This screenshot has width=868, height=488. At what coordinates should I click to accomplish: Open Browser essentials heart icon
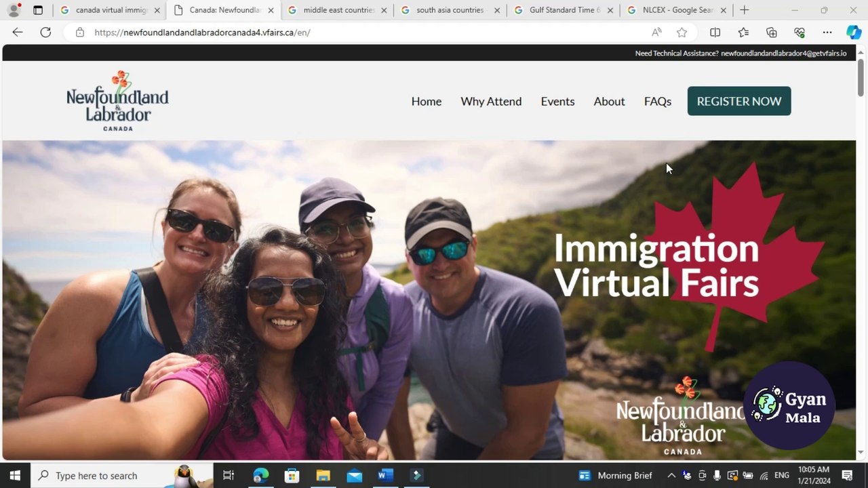(x=800, y=33)
